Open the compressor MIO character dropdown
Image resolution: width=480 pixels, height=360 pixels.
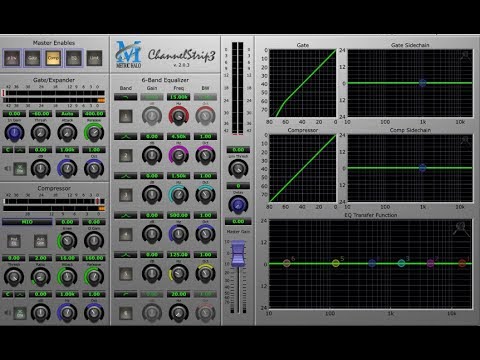click(27, 222)
